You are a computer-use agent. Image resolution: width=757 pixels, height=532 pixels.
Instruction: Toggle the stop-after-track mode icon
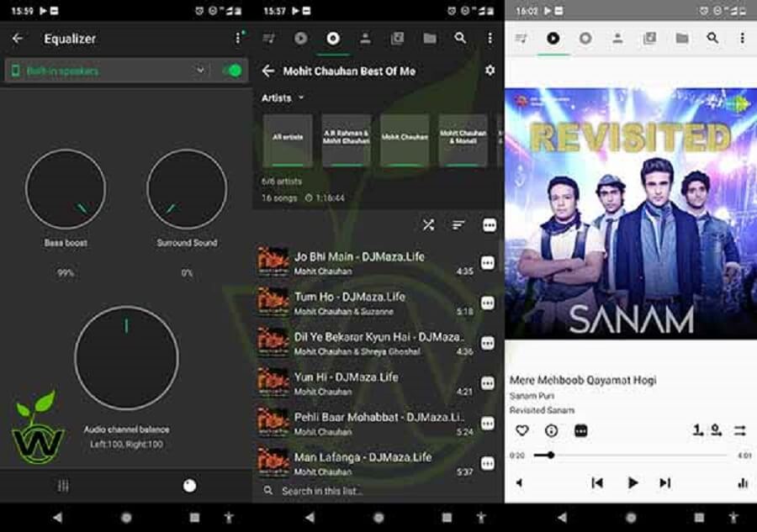[x=717, y=429]
